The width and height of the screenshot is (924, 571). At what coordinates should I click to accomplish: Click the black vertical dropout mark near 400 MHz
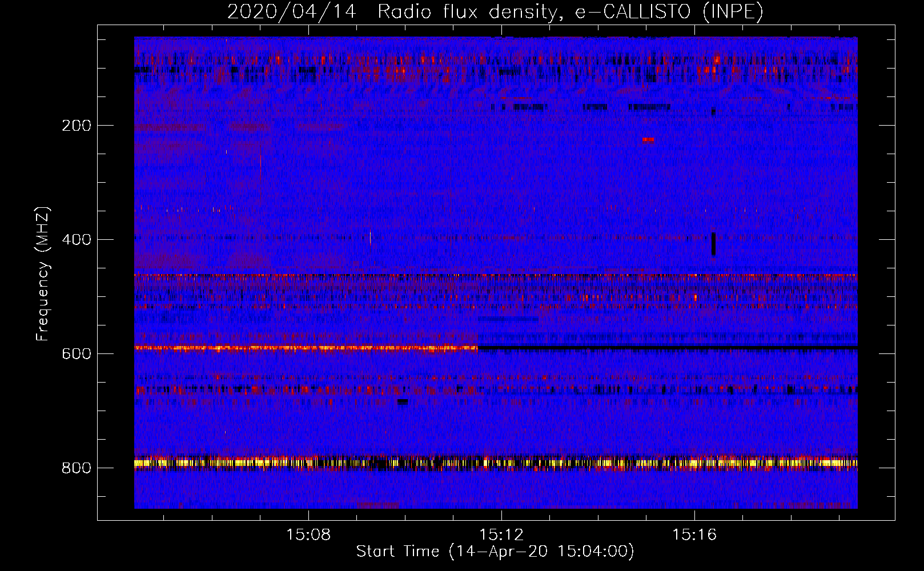click(713, 244)
